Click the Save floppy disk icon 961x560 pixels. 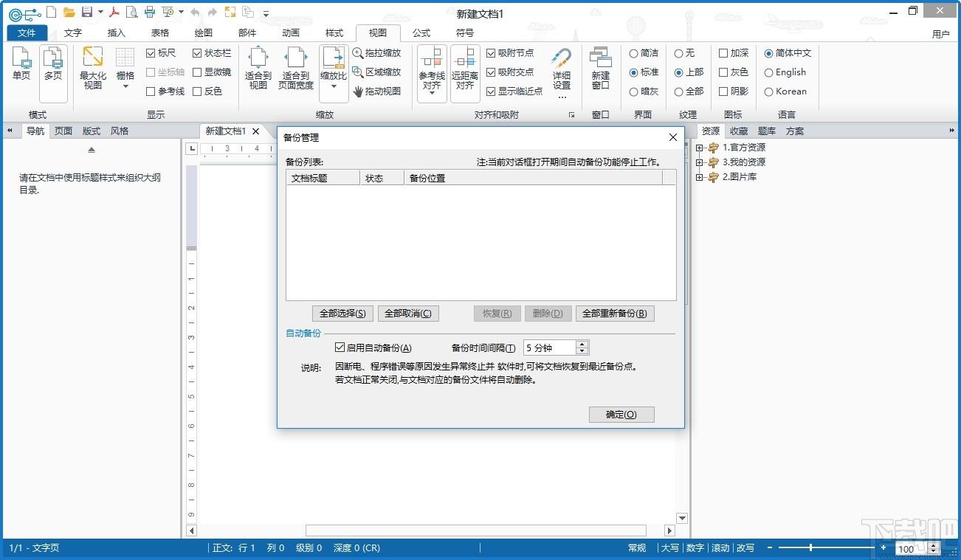[x=87, y=12]
